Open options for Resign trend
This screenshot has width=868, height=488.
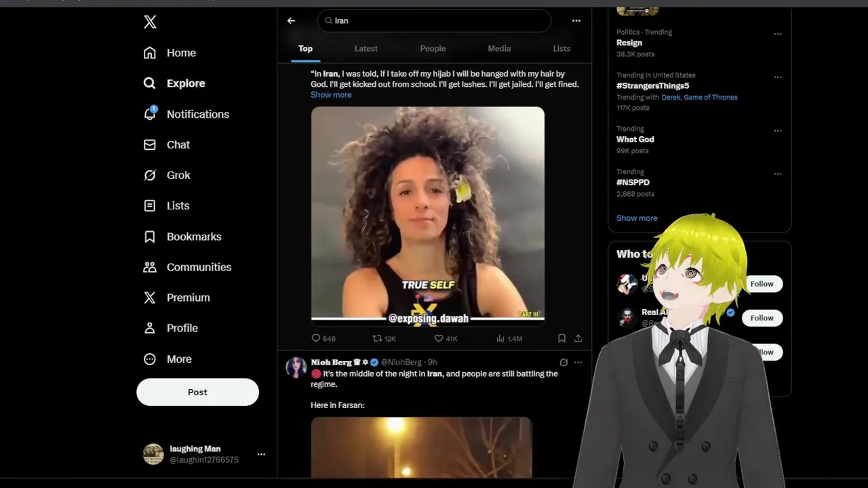tap(778, 34)
